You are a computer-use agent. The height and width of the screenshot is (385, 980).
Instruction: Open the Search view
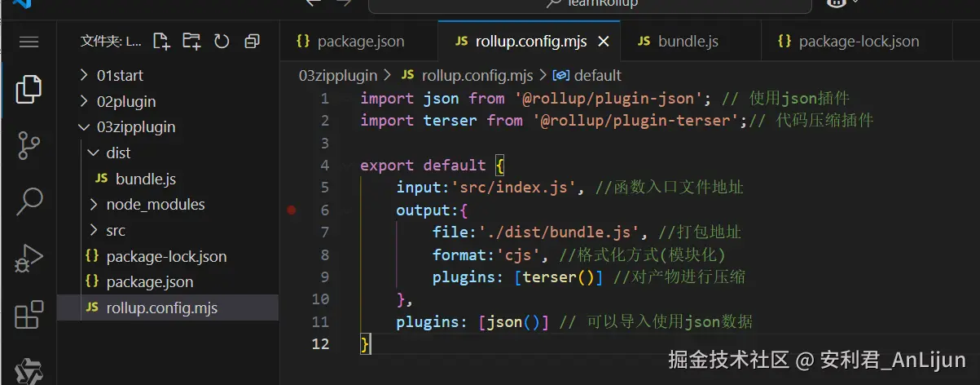(x=29, y=201)
